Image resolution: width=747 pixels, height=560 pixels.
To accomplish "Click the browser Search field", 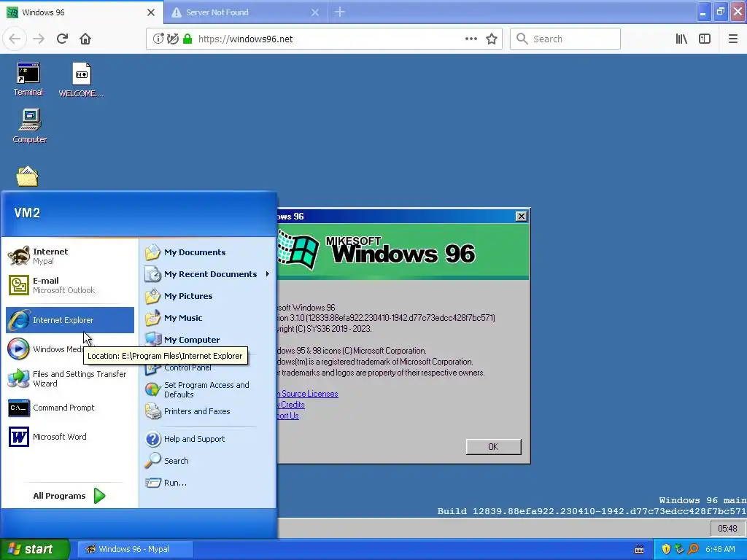I will [x=565, y=39].
